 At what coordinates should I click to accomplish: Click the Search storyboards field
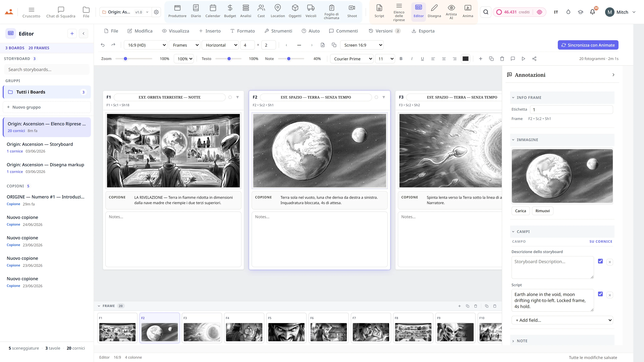click(47, 69)
